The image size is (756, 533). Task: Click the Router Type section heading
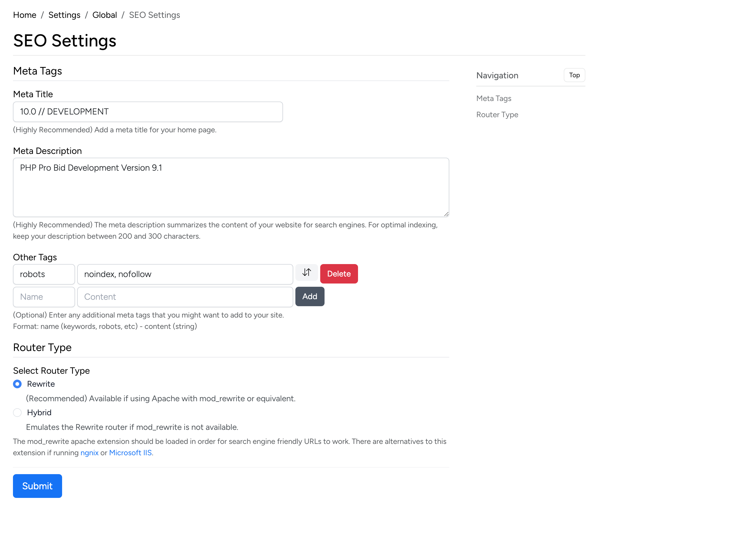[x=42, y=348]
